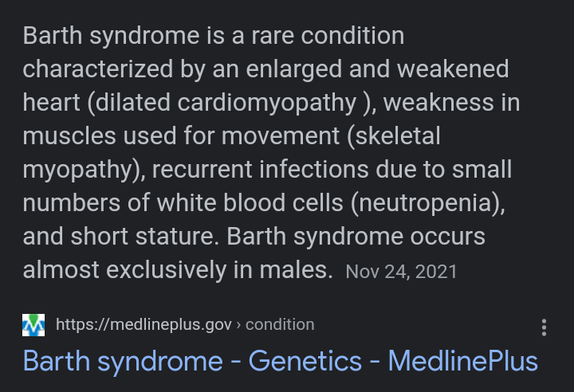Click the phrase 'white blood cells'
Image resolution: width=574 pixels, height=392 pixels.
pos(250,203)
